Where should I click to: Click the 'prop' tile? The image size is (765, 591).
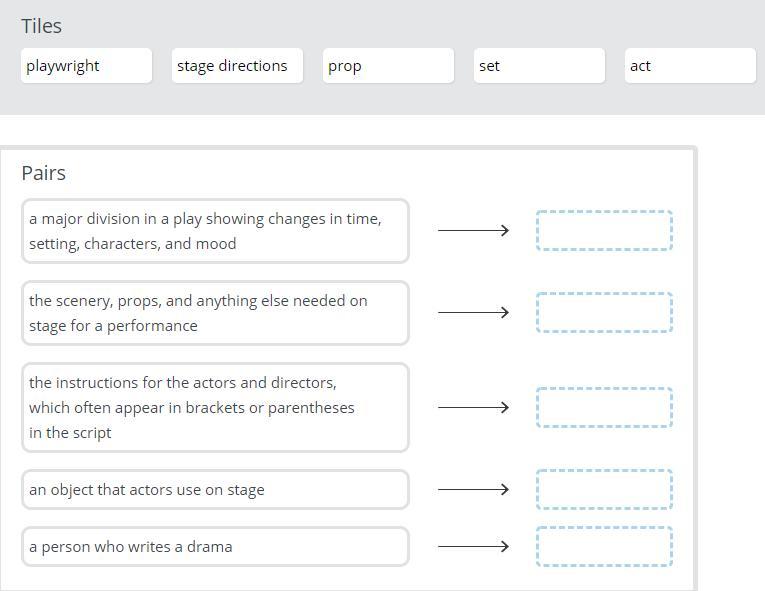pyautogui.click(x=388, y=66)
